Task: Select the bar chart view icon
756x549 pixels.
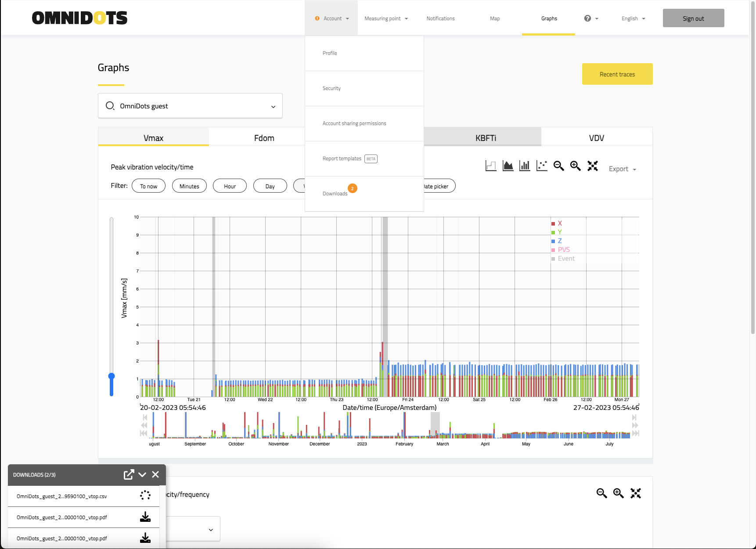Action: (x=525, y=166)
